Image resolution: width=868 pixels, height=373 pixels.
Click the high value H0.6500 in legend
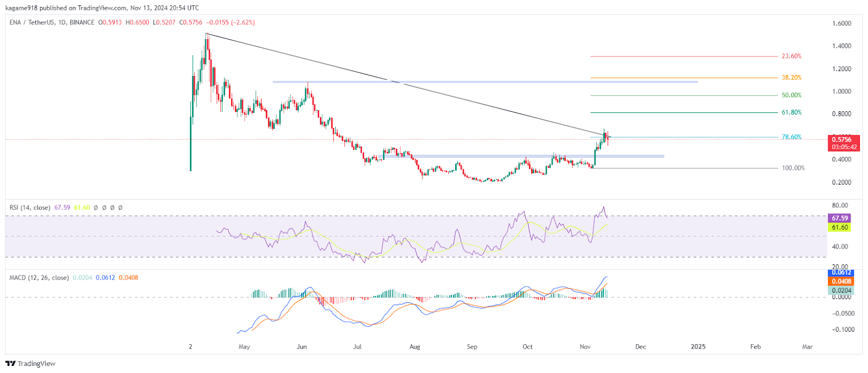tap(138, 23)
